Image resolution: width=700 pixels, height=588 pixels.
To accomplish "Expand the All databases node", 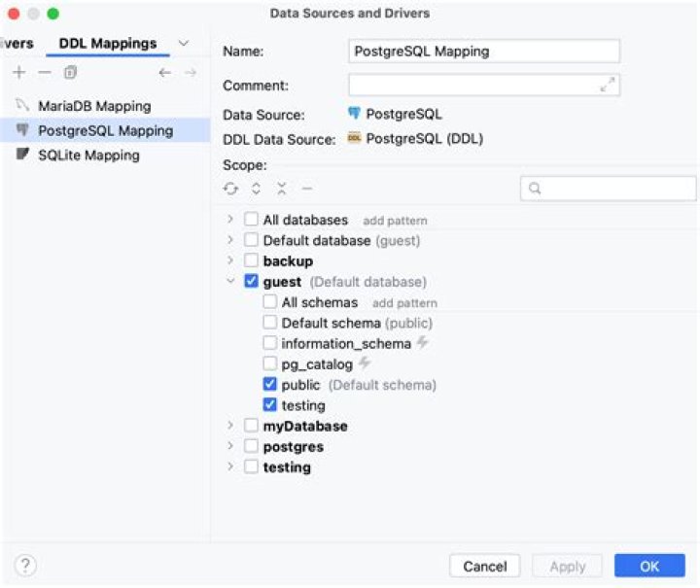I will (x=230, y=219).
